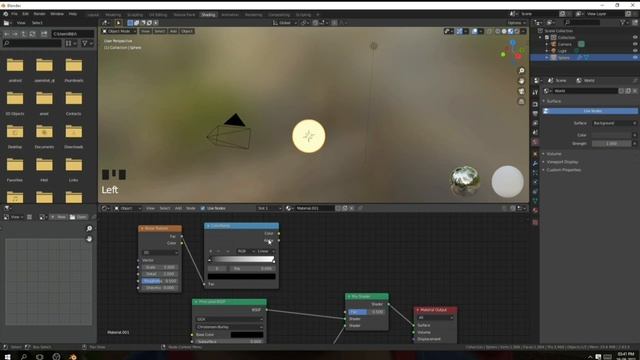
Task: Click file browser filter funnel icon
Action: pos(85,43)
